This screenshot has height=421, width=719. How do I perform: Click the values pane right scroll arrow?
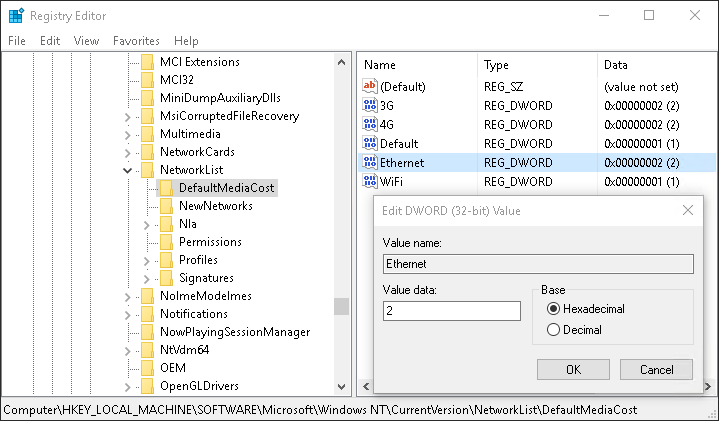pyautogui.click(x=708, y=387)
